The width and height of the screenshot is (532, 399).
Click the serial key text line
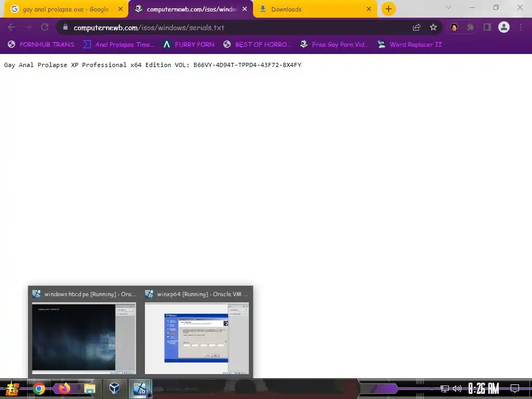pos(153,65)
